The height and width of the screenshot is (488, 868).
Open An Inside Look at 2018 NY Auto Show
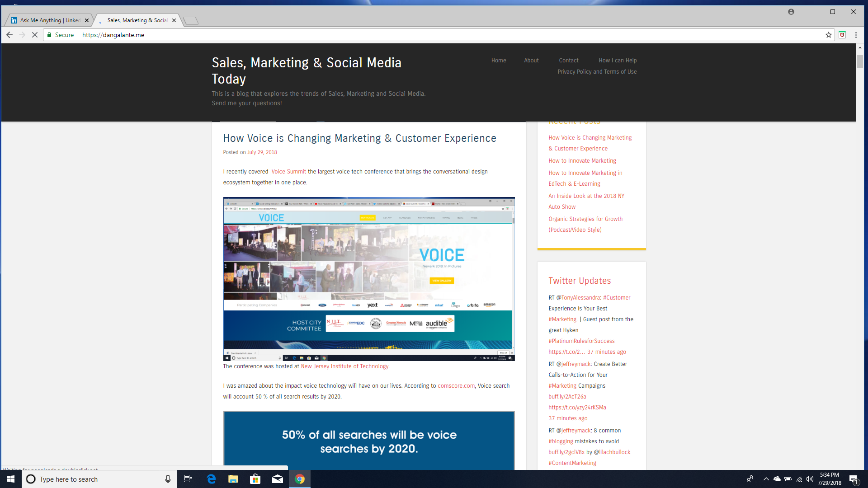point(586,202)
